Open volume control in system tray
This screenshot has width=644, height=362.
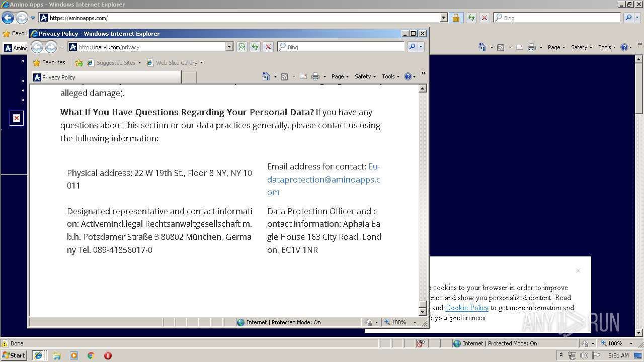[584, 355]
